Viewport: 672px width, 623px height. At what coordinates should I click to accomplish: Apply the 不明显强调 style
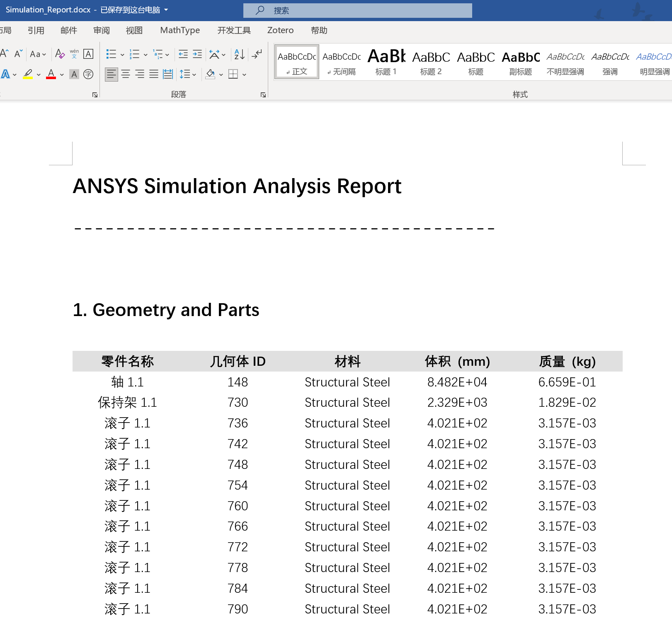pyautogui.click(x=565, y=62)
